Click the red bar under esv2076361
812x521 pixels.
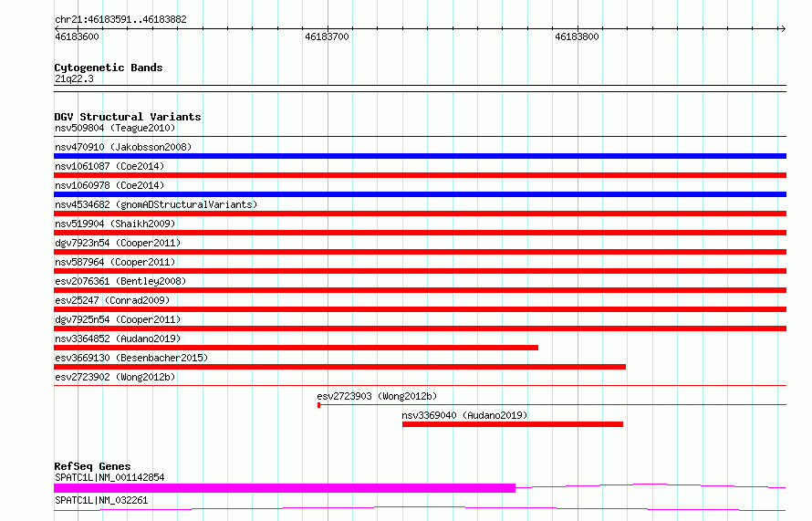coord(420,290)
